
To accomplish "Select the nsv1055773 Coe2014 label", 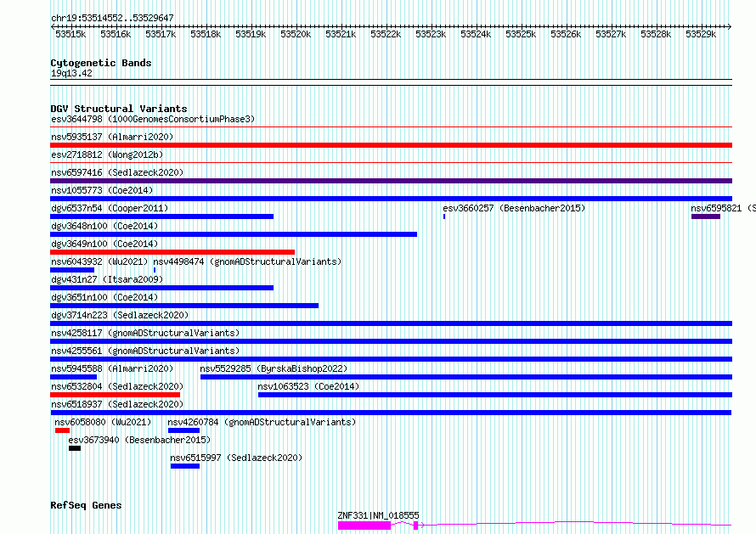I will tap(102, 190).
